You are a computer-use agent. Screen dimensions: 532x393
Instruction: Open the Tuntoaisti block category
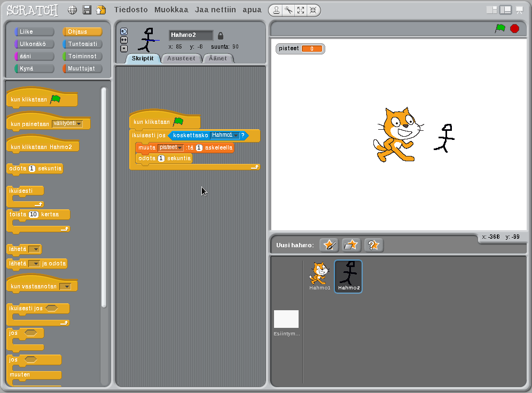click(82, 44)
